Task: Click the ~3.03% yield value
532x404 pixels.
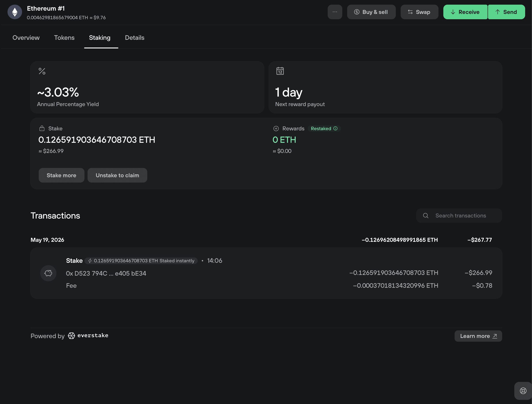Action: [58, 92]
